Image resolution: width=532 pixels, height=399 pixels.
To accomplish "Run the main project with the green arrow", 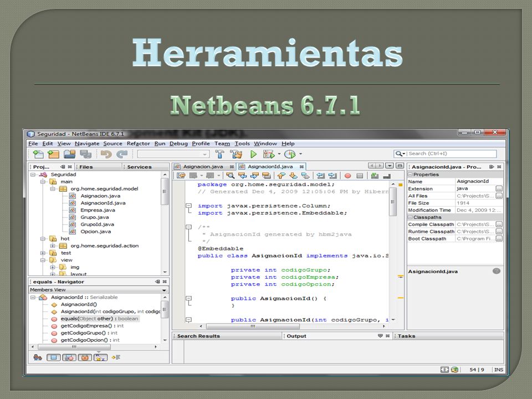I will (253, 155).
